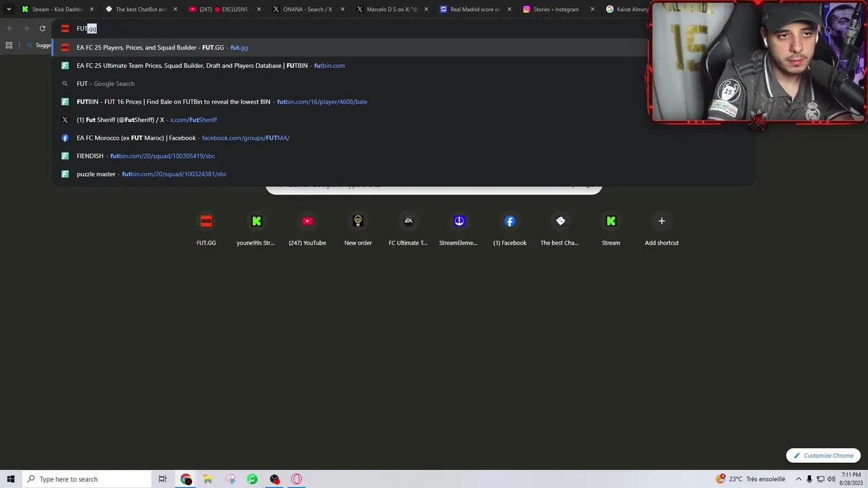The image size is (868, 488).
Task: Switch to the (247) EXCLUSIVE YouTube tab
Action: point(224,9)
